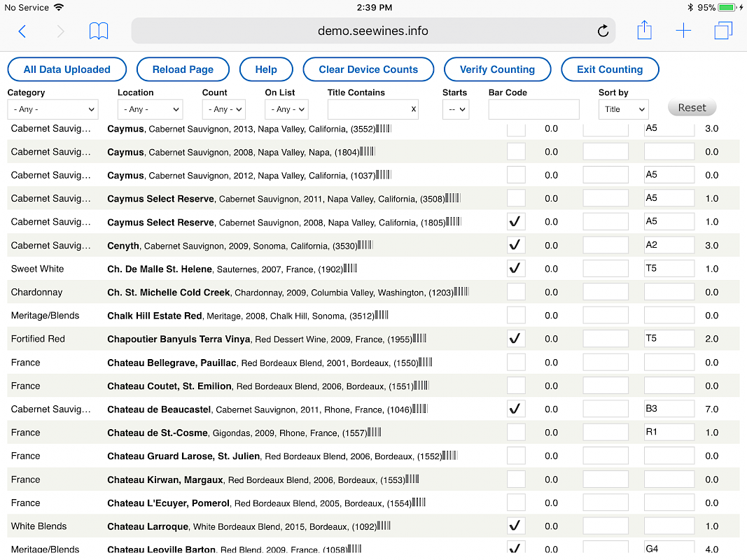Open Help
This screenshot has height=560, width=747.
pos(266,69)
